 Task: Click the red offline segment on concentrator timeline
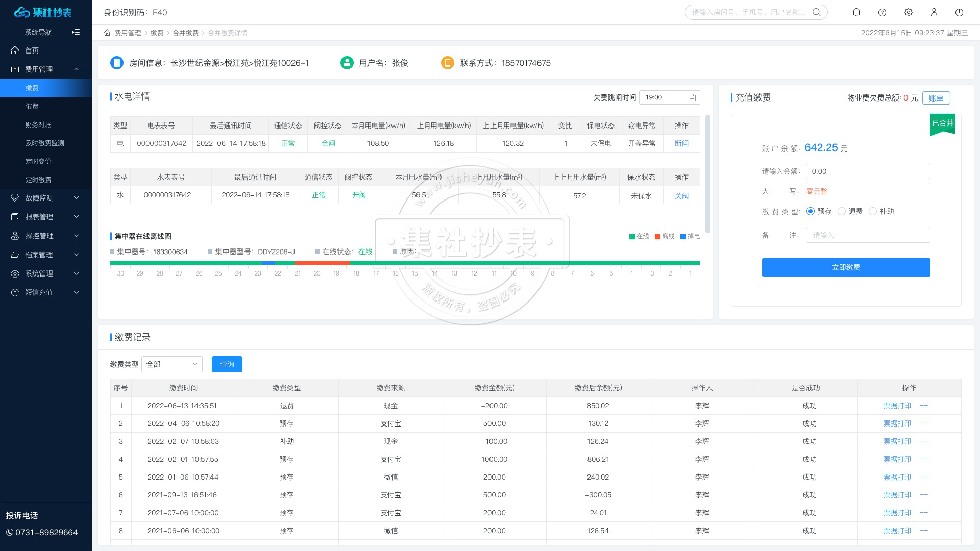click(322, 263)
